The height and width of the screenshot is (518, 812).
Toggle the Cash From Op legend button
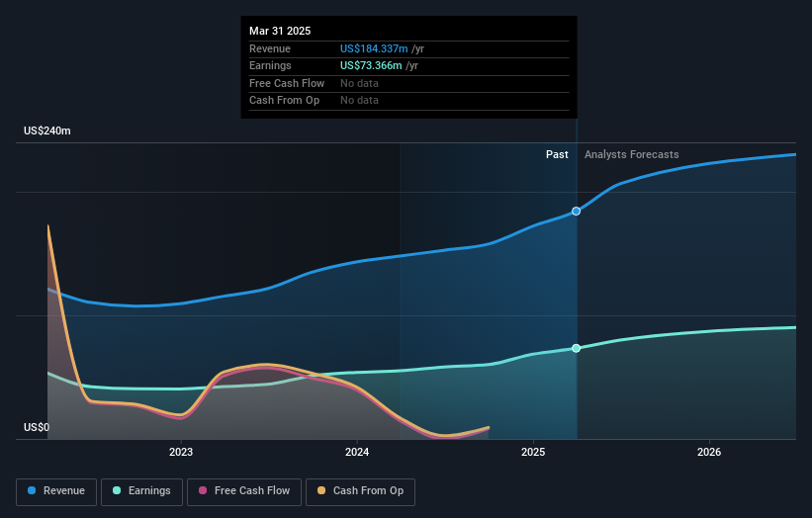pyautogui.click(x=360, y=491)
